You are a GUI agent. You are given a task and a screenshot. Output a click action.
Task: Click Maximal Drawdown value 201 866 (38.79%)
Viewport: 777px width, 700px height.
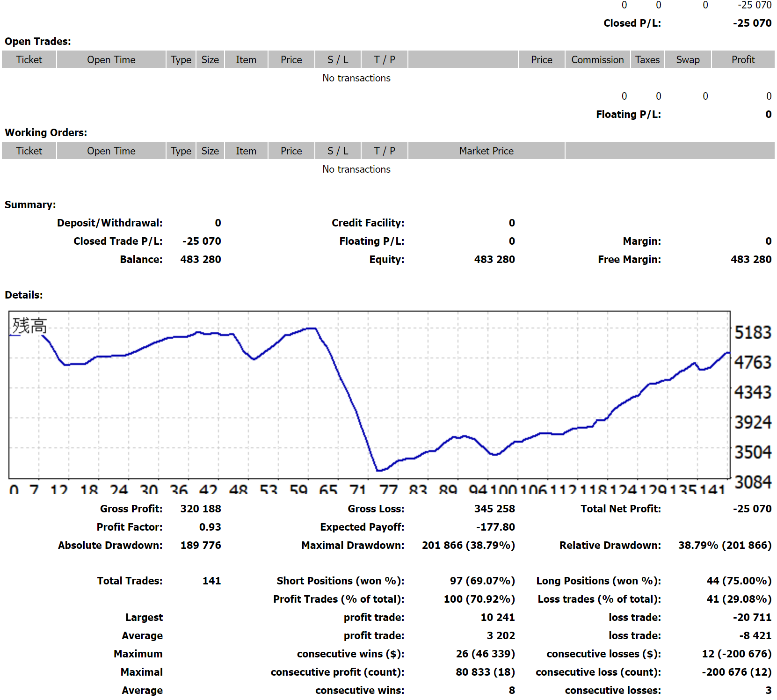[x=468, y=545]
